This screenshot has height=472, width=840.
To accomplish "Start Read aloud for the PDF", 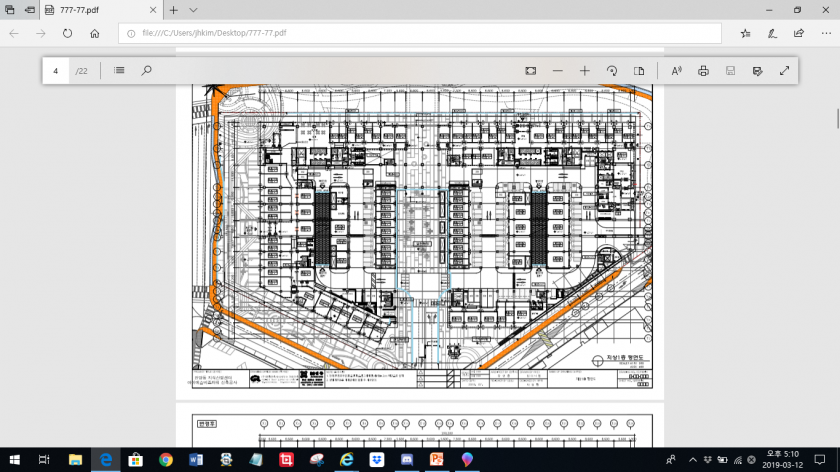I will 677,71.
